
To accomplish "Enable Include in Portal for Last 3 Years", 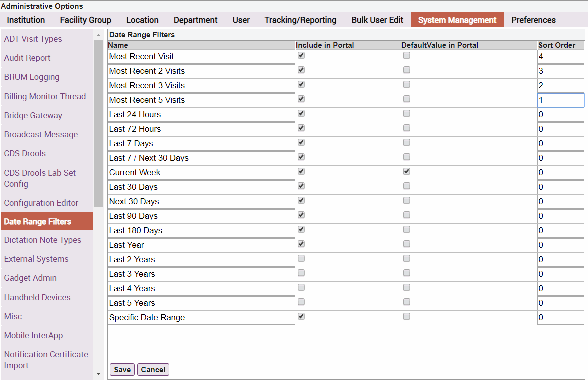I will 301,273.
